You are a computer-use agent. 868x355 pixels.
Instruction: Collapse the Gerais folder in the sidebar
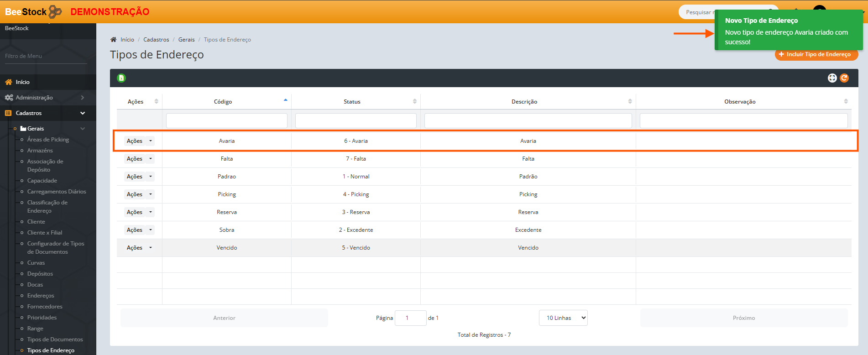83,129
